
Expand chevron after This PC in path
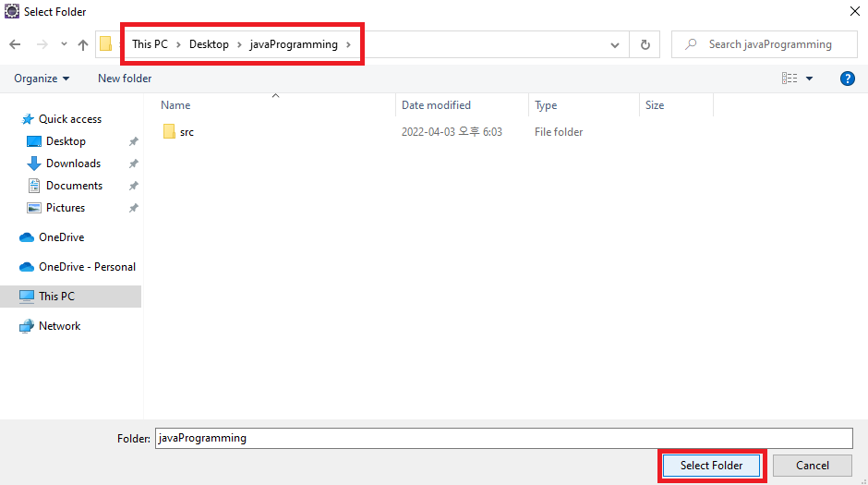coord(178,44)
